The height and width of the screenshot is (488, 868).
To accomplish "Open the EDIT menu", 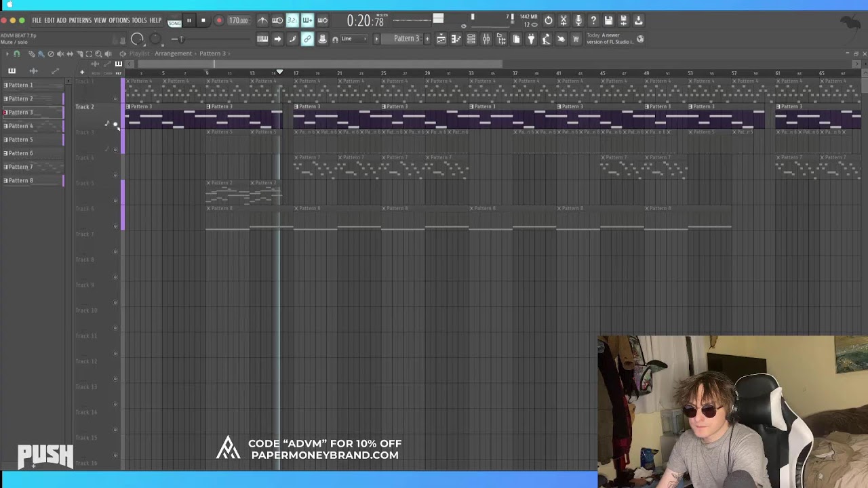I will (x=50, y=20).
